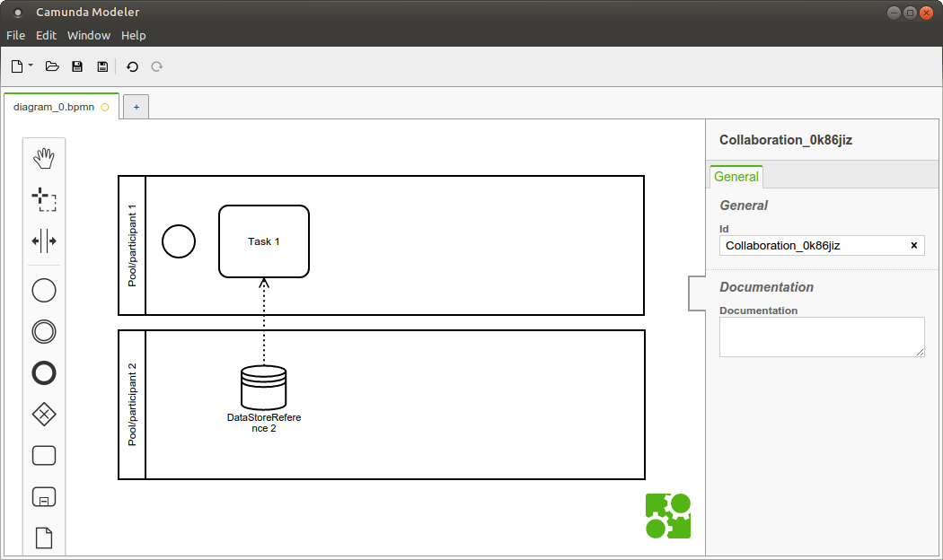The image size is (943, 560).
Task: Select the start event in Pool 1
Action: click(x=179, y=241)
